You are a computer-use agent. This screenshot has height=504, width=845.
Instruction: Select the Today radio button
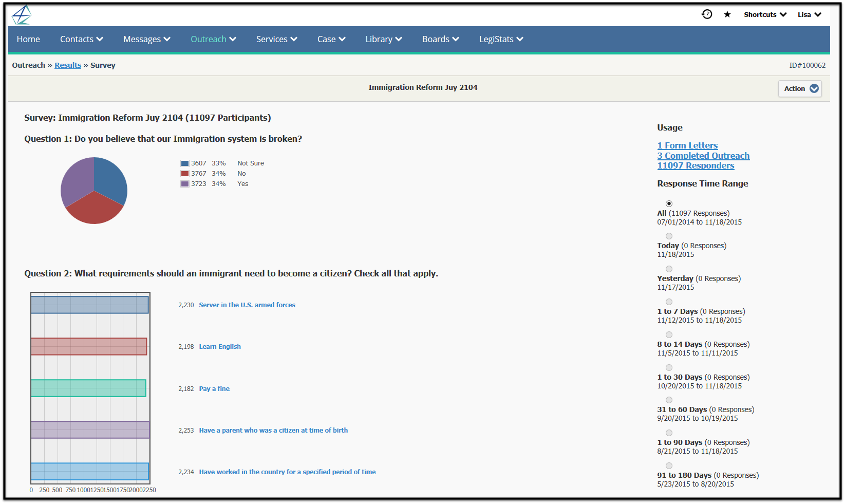669,236
